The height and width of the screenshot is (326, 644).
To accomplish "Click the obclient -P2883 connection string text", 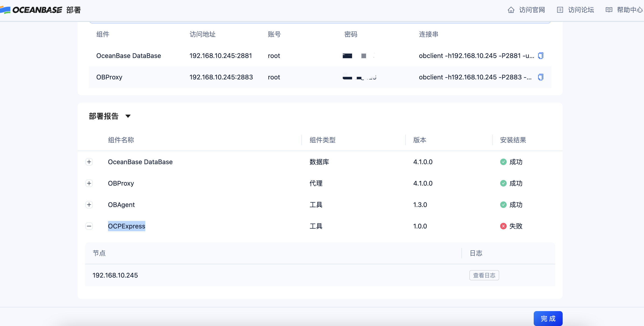I will point(475,77).
